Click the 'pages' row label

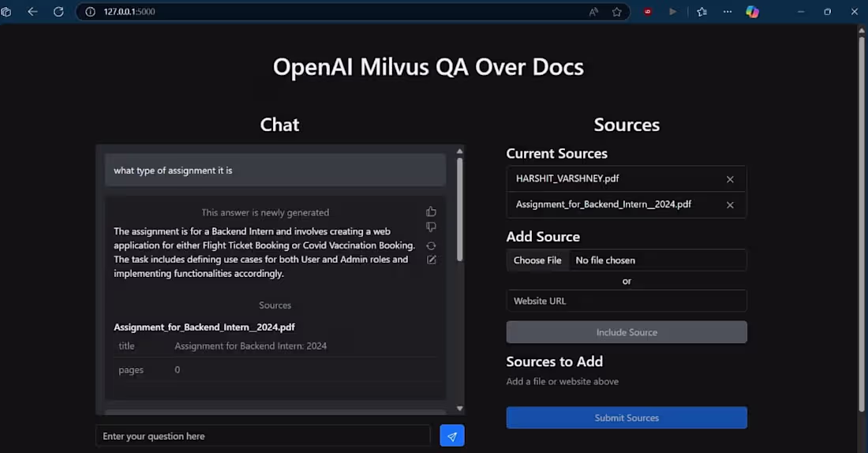(131, 370)
